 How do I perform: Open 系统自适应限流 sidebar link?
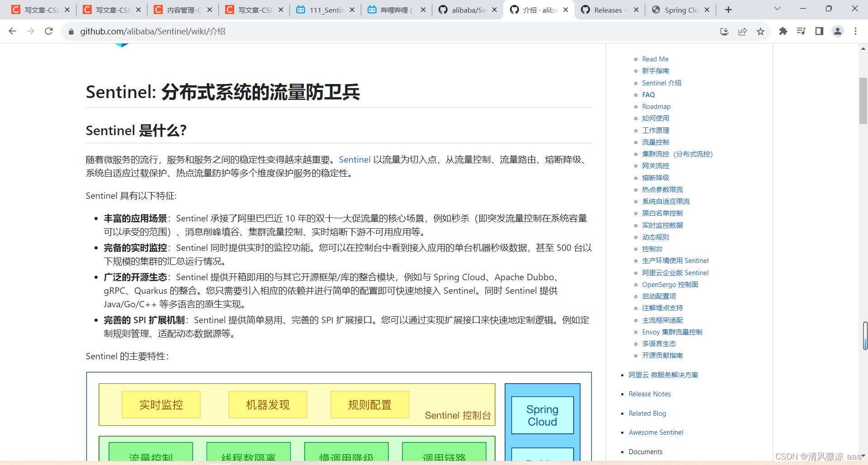pyautogui.click(x=666, y=202)
